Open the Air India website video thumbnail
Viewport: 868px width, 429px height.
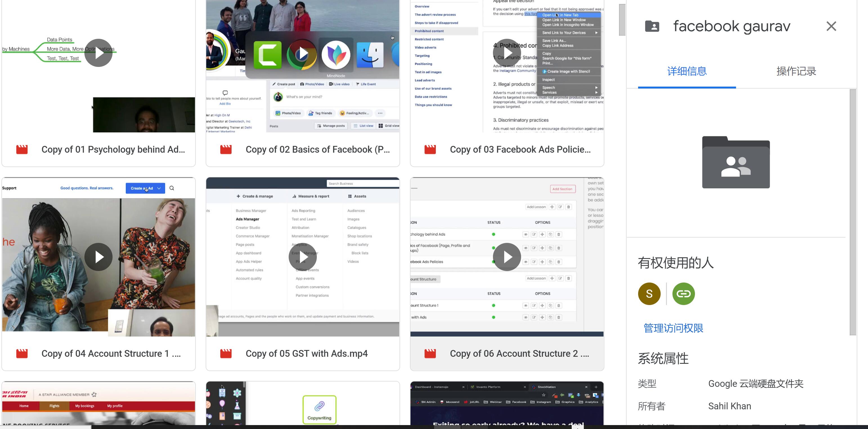click(x=98, y=403)
